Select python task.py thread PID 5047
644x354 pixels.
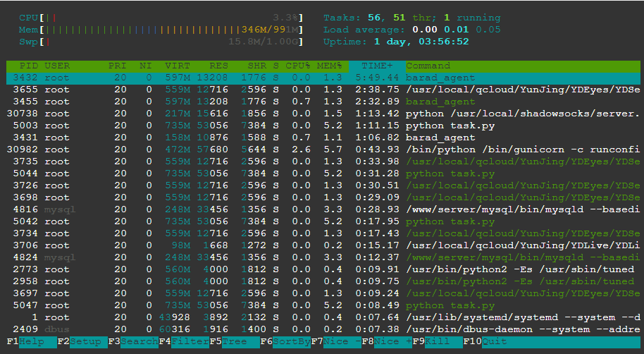pyautogui.click(x=323, y=305)
